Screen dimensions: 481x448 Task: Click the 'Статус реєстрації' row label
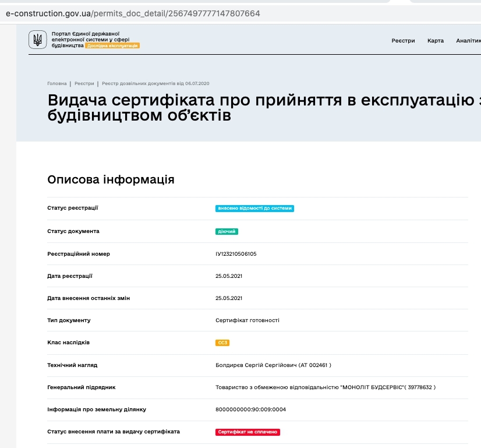click(x=73, y=208)
